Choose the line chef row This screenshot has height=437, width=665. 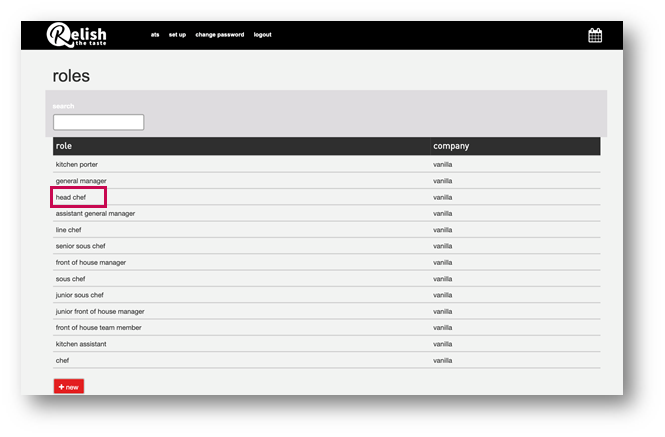pyautogui.click(x=70, y=230)
